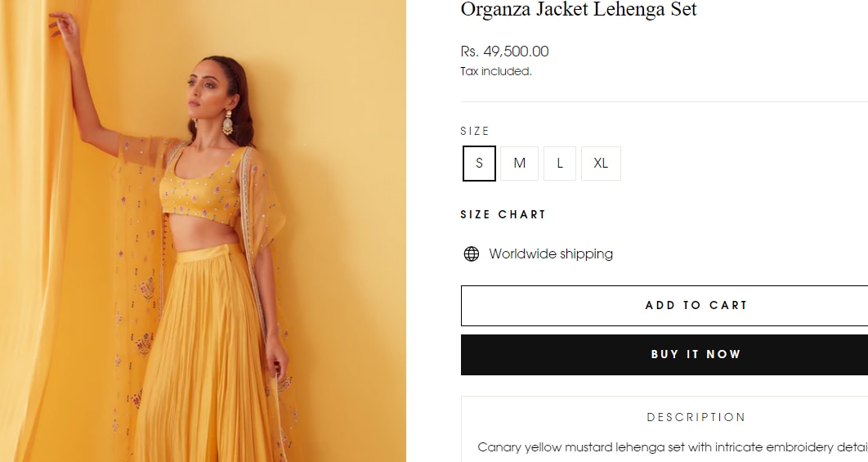Click the model's raised hand on curtain
The height and width of the screenshot is (462, 868).
click(x=64, y=25)
